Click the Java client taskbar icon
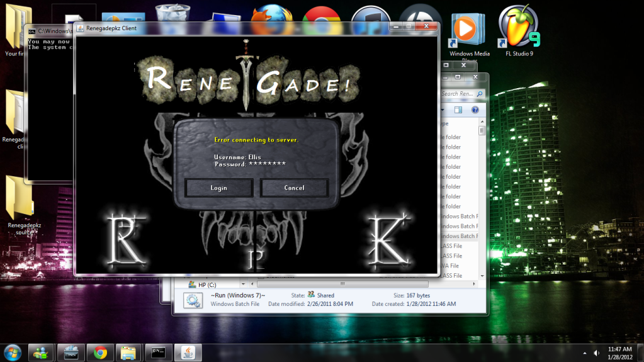Screen dimensions: 644x362 187,352
